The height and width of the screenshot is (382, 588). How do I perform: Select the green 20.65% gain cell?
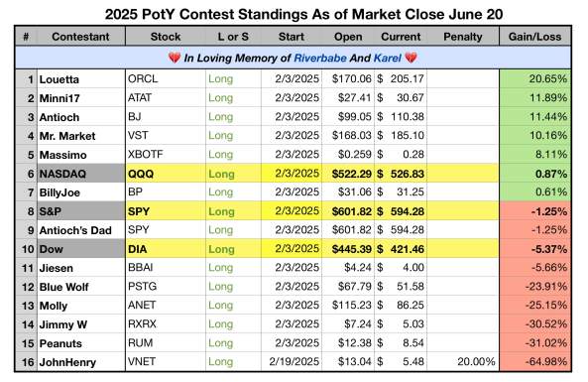click(x=534, y=78)
